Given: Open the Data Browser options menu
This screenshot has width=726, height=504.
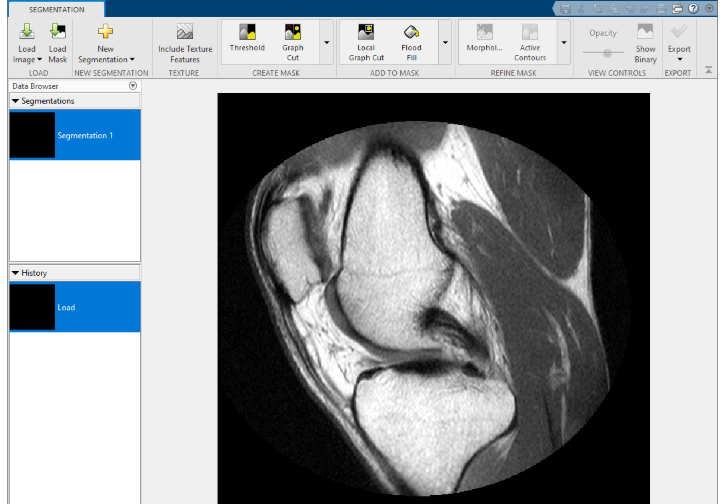Looking at the screenshot, I should coord(133,86).
